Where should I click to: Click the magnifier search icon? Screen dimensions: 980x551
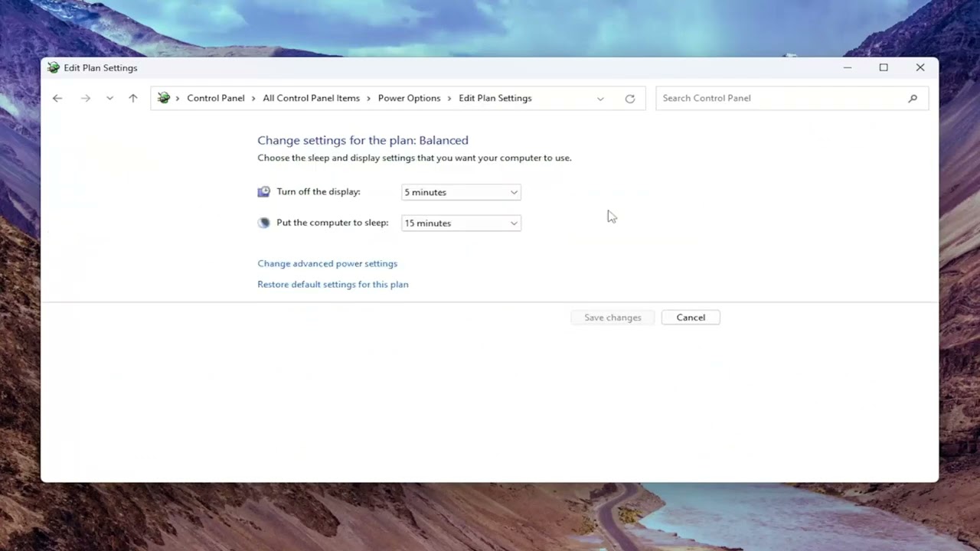(913, 98)
